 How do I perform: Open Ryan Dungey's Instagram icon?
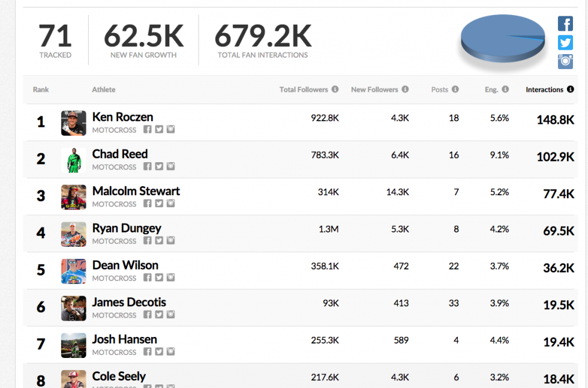pyautogui.click(x=170, y=241)
